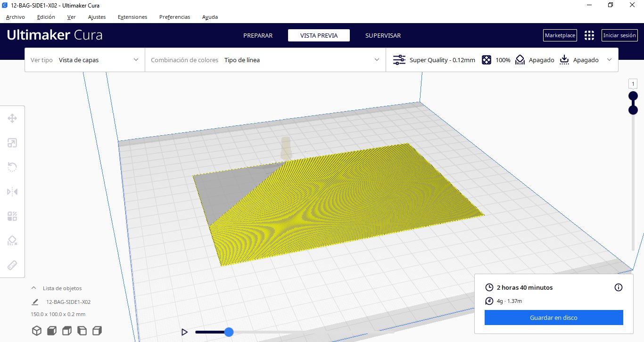Switch to the VISTA PREVIA stage

pos(319,35)
